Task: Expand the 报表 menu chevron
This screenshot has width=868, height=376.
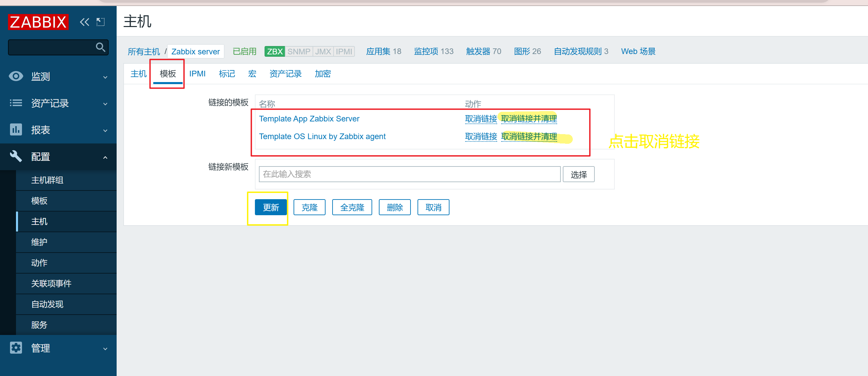Action: click(106, 131)
